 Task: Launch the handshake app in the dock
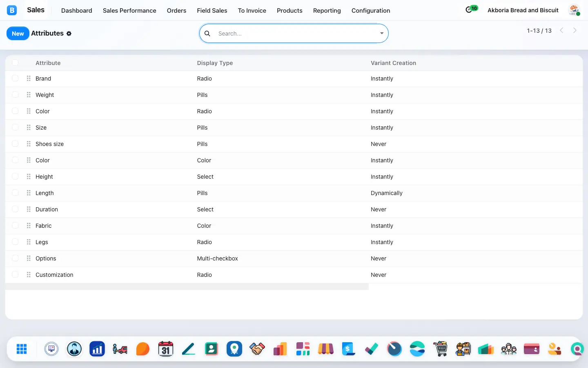[257, 349]
